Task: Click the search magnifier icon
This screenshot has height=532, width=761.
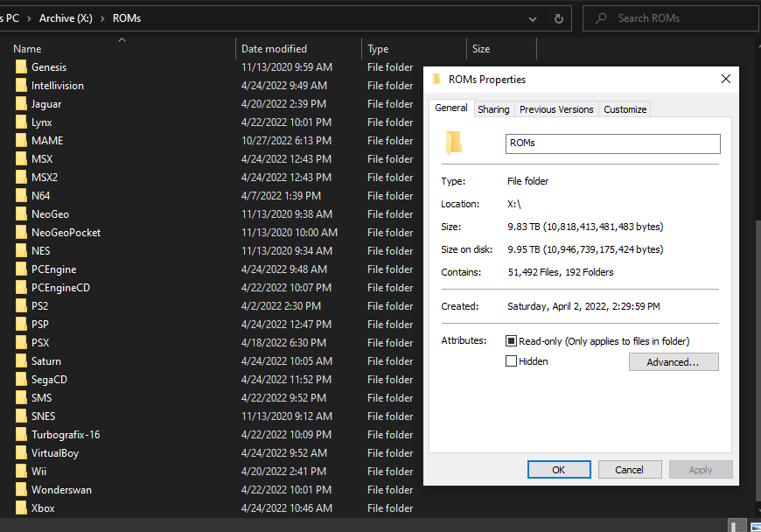Action: (601, 18)
